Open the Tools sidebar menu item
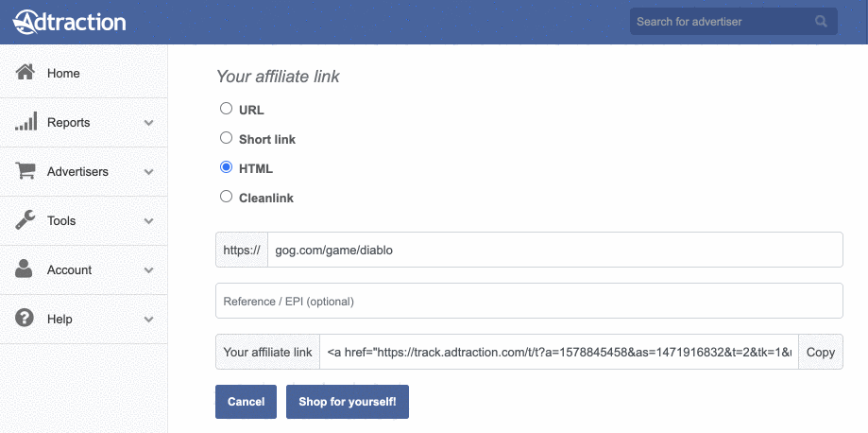 [84, 220]
